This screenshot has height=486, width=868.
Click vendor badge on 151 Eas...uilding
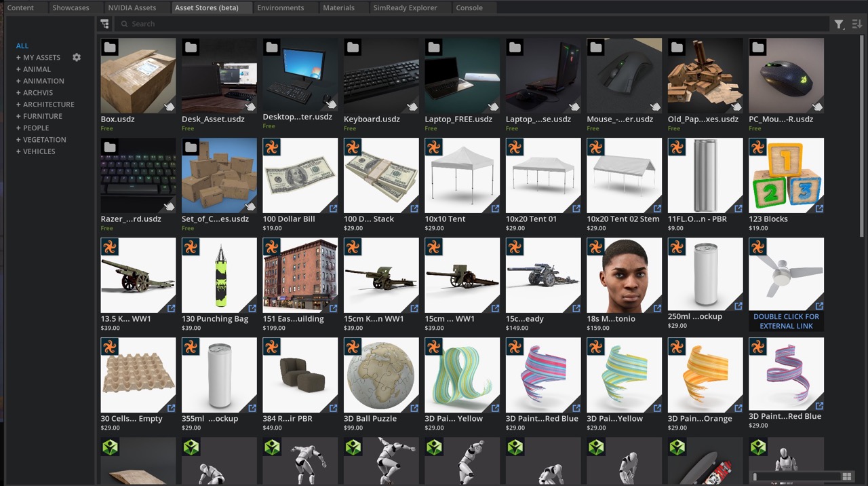[272, 247]
